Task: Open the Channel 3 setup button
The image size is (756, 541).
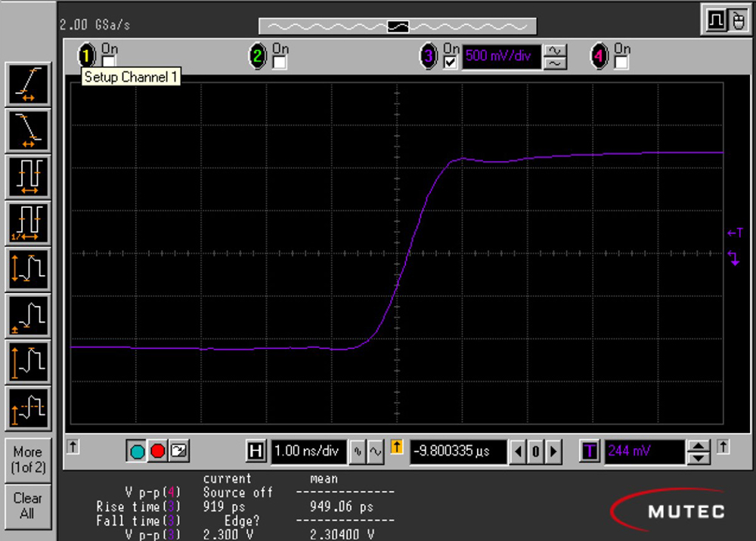Action: pos(428,56)
